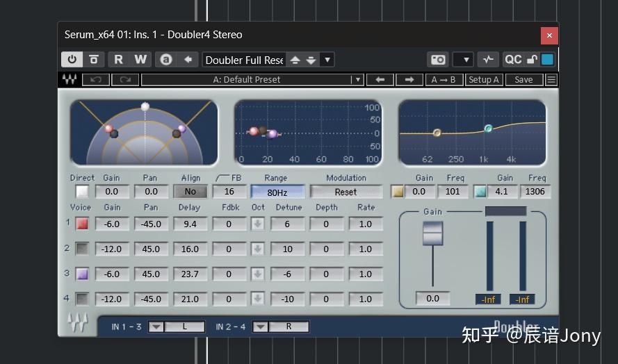Click the A/B comparison circle icon
The image size is (618, 364).
[166, 60]
